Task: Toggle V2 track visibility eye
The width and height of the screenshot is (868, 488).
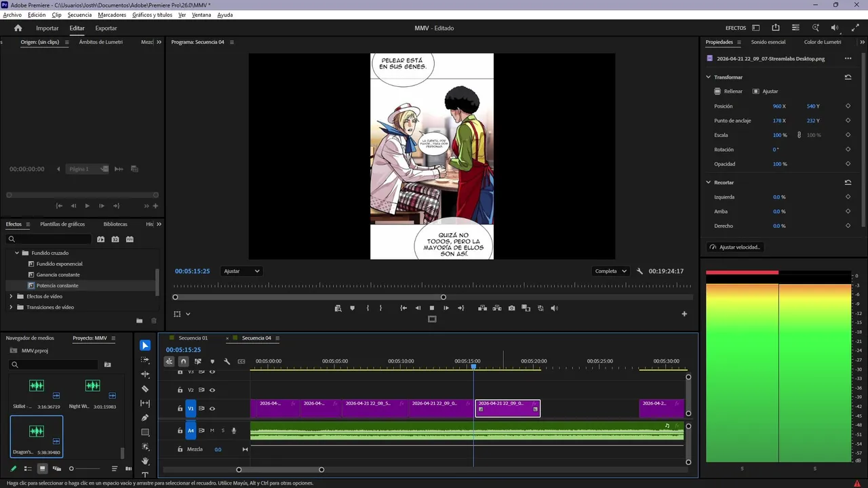Action: pos(212,390)
